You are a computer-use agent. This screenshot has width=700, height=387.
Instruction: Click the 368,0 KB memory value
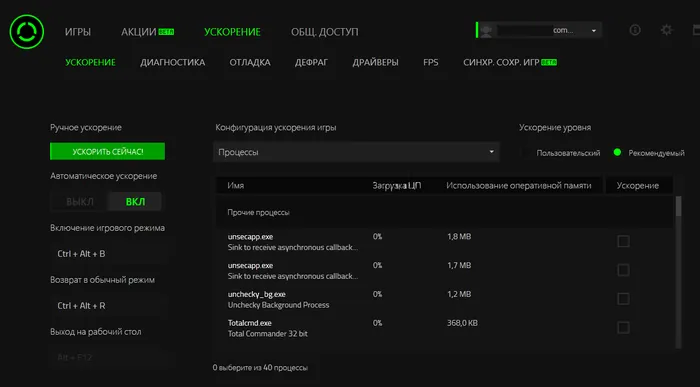pos(462,323)
